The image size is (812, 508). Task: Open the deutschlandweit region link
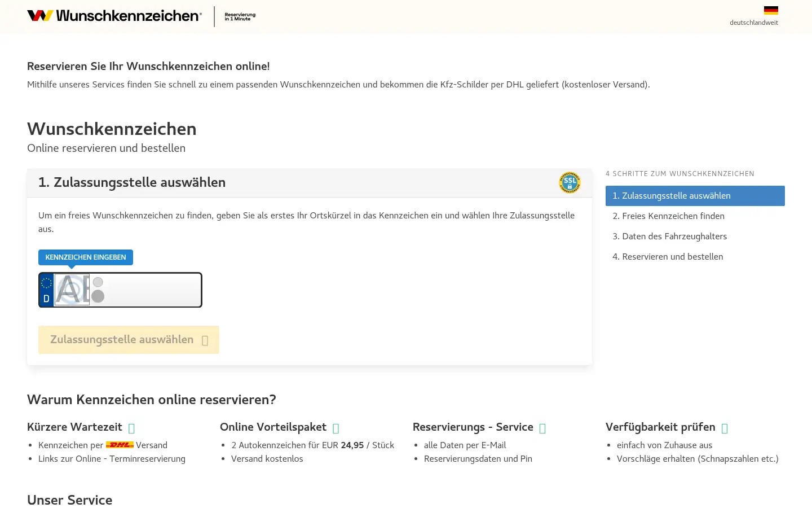coord(753,23)
